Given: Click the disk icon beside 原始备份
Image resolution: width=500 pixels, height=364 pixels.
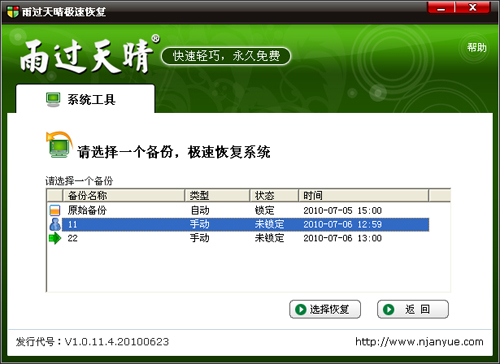Looking at the screenshot, I should pos(55,210).
